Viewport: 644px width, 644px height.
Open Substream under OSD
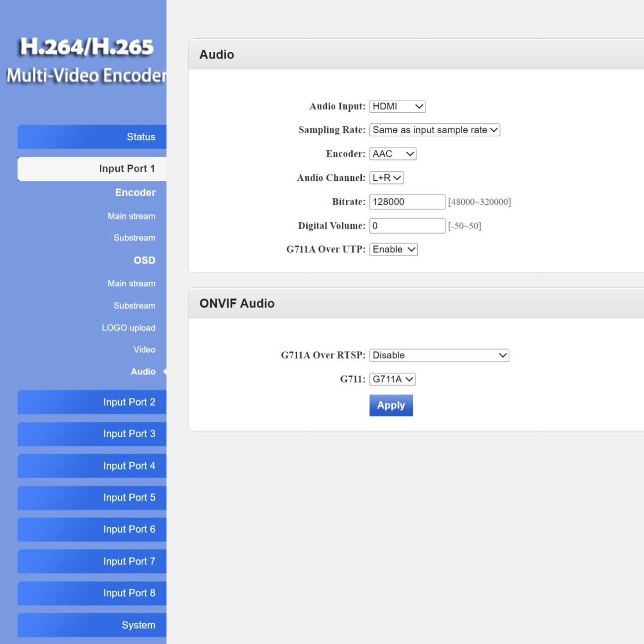134,306
